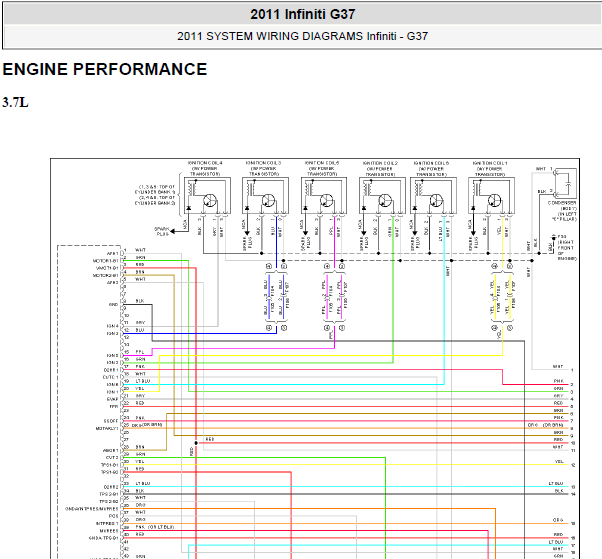The image size is (602, 559).
Task: Click the cylinder bank note beside coil 4
Action: point(155,195)
